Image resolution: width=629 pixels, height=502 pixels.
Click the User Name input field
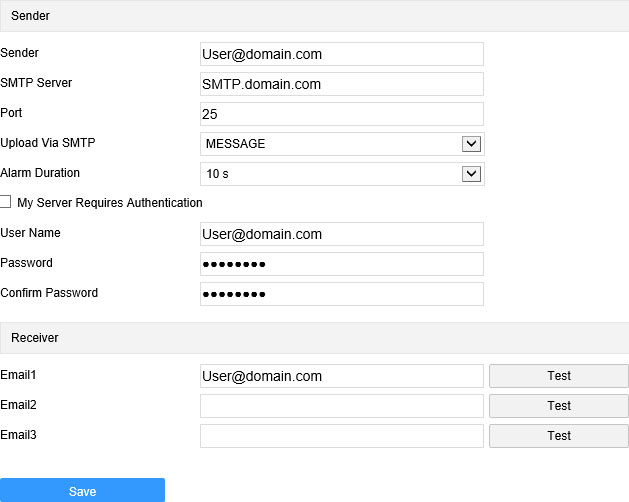342,234
